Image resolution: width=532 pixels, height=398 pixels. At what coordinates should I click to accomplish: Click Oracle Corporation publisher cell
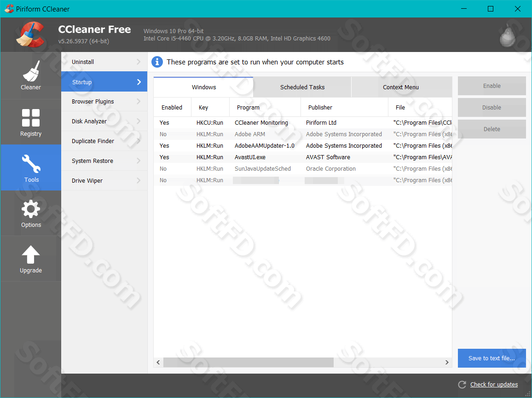[331, 169]
